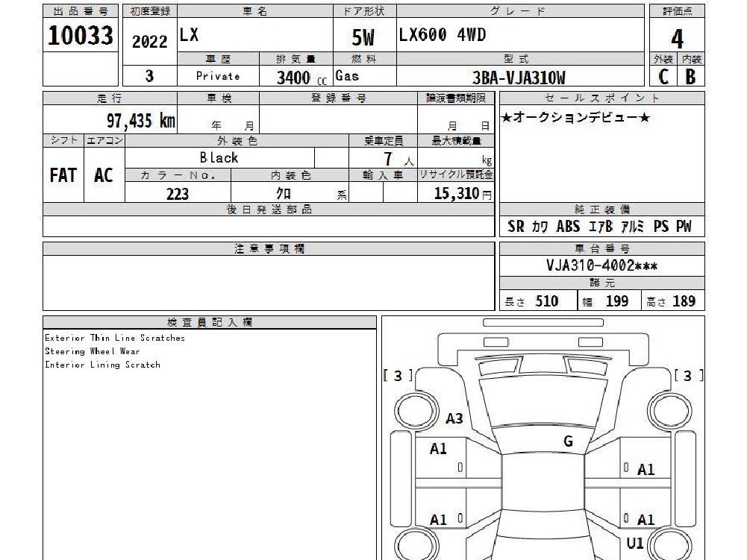Click height value 189

point(684,301)
